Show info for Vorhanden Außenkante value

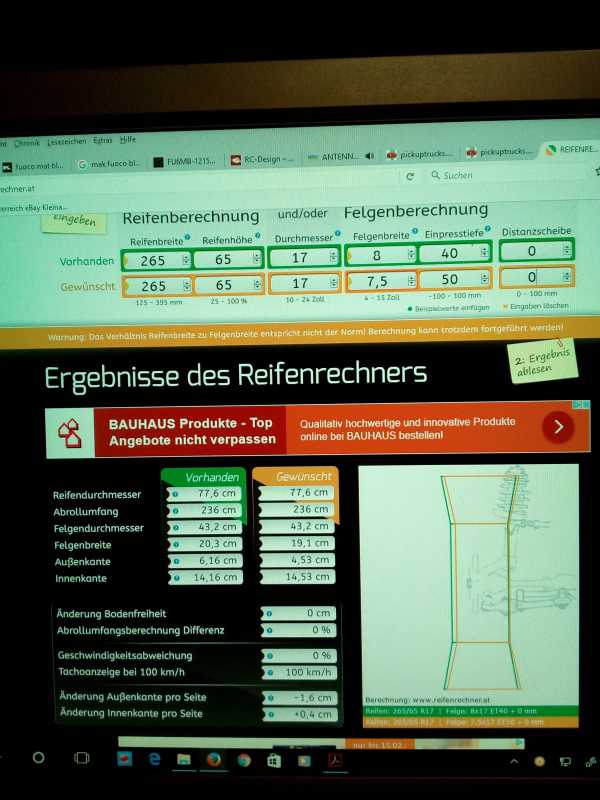[177, 561]
